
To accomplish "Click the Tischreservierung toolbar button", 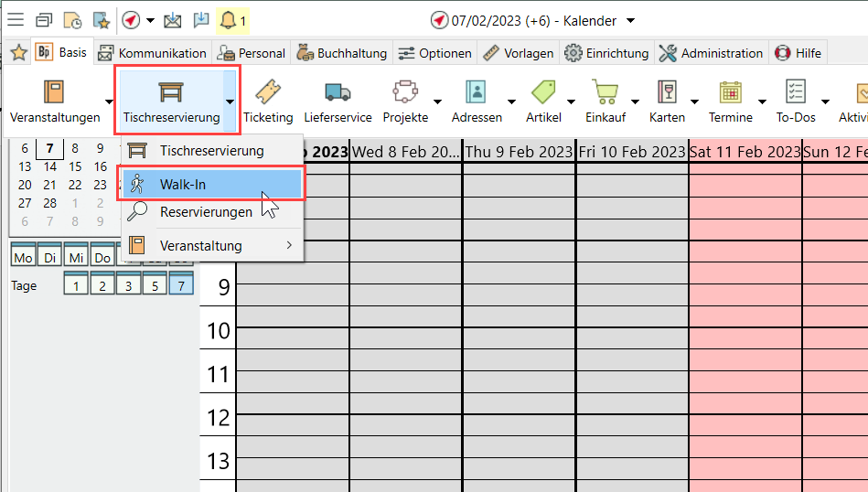I will click(171, 100).
